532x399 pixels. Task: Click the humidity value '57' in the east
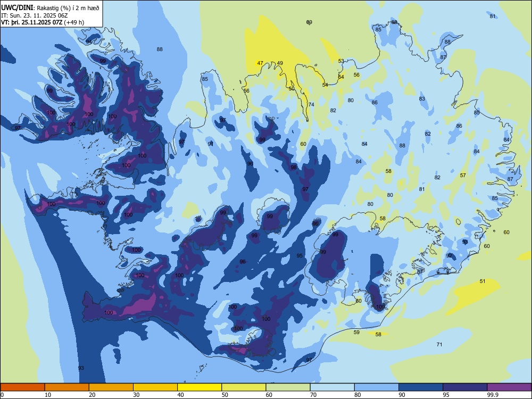463,176
